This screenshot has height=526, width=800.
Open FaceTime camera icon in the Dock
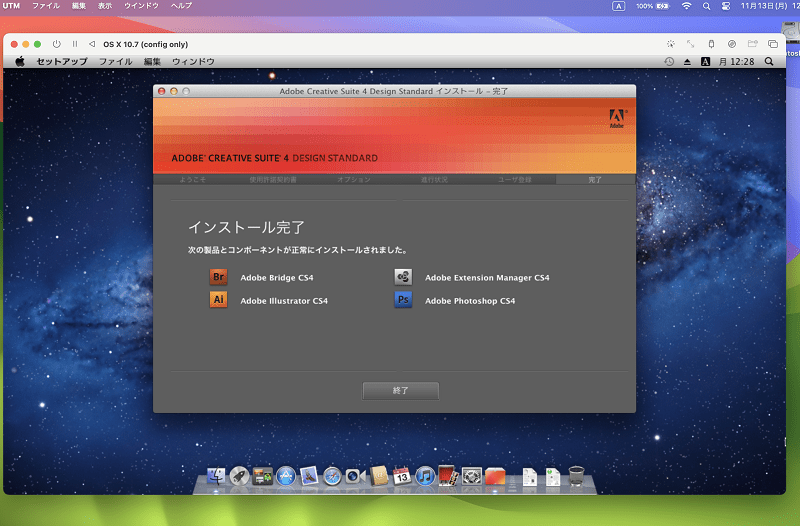[x=355, y=476]
